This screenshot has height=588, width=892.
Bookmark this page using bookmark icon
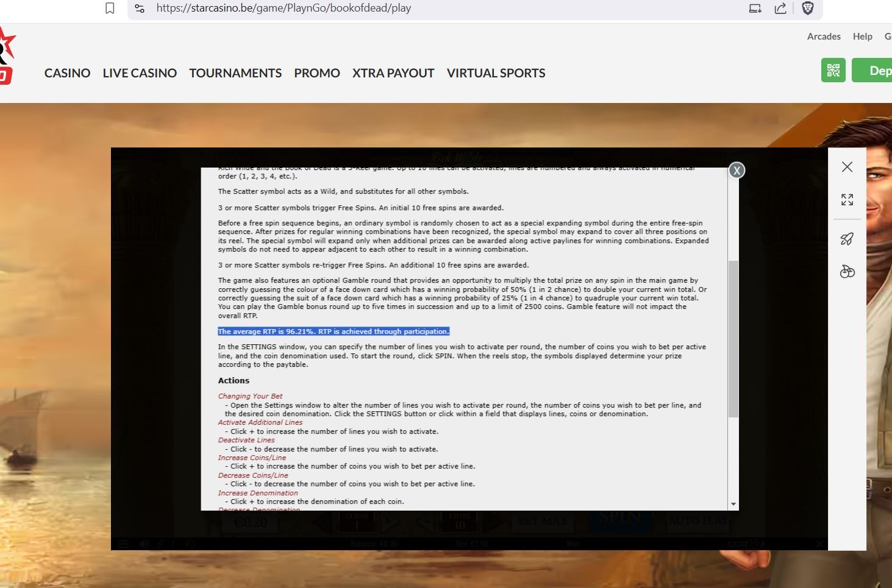click(110, 9)
